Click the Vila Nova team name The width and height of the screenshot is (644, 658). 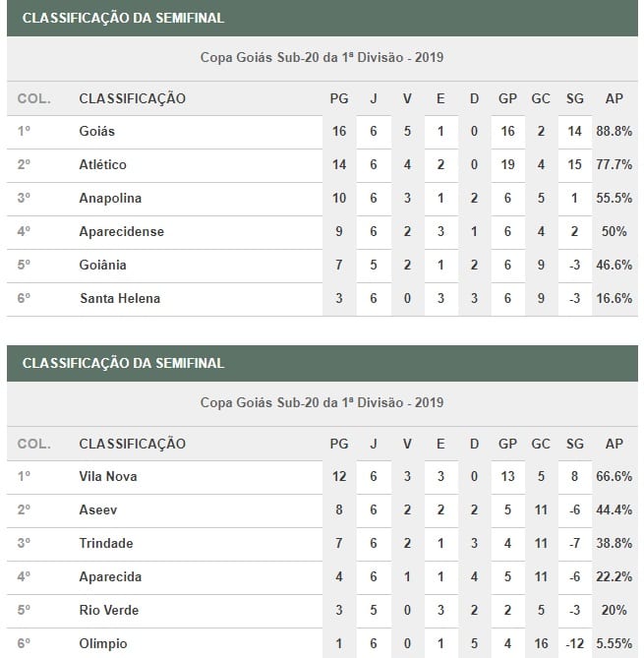point(108,476)
